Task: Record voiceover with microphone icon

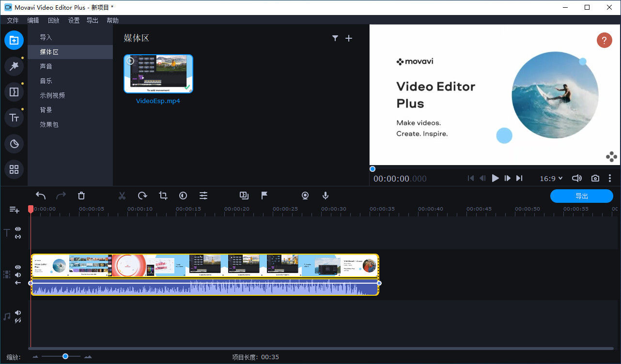Action: 326,196
